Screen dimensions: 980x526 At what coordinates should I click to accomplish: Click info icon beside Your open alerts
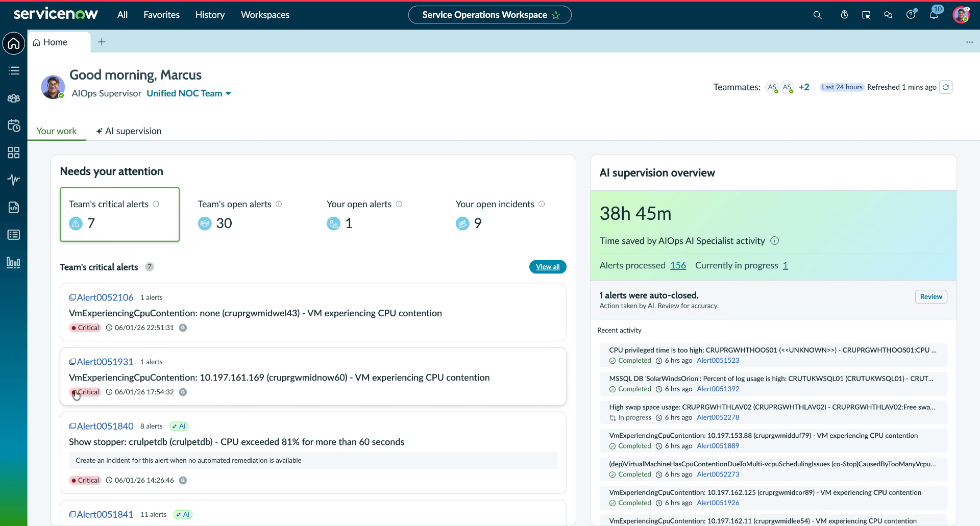pos(399,204)
